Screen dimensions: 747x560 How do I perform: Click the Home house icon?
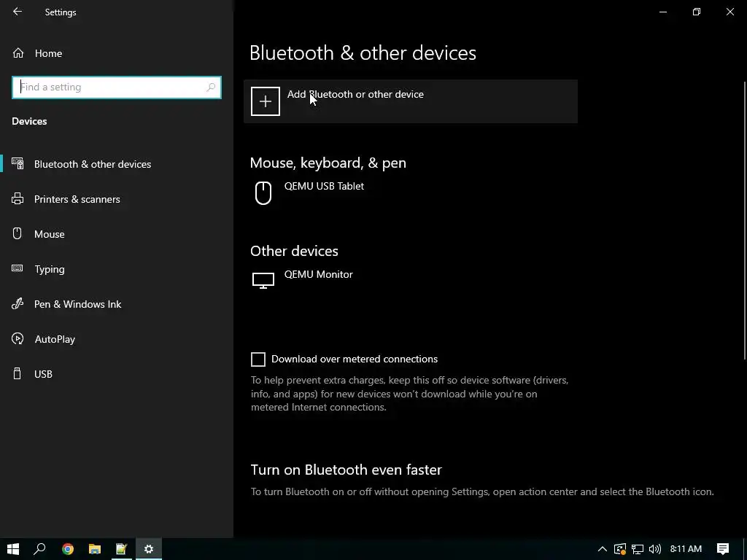click(18, 52)
